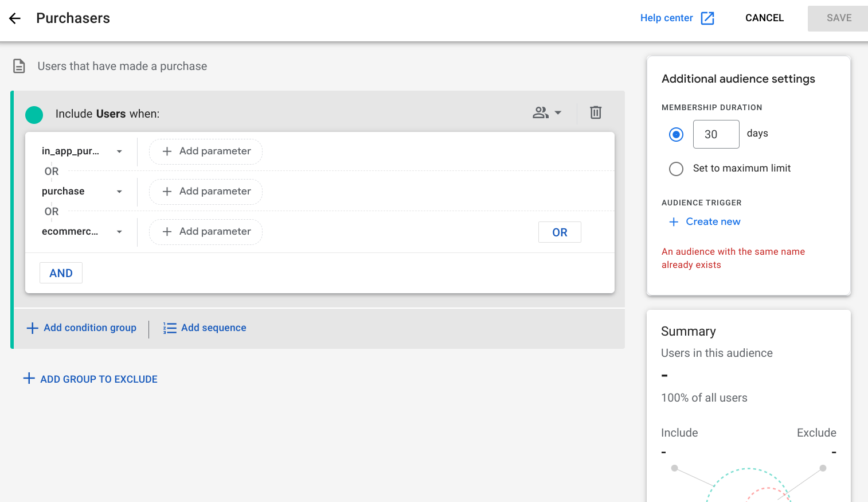
Task: Click the green include group circle
Action: click(34, 115)
